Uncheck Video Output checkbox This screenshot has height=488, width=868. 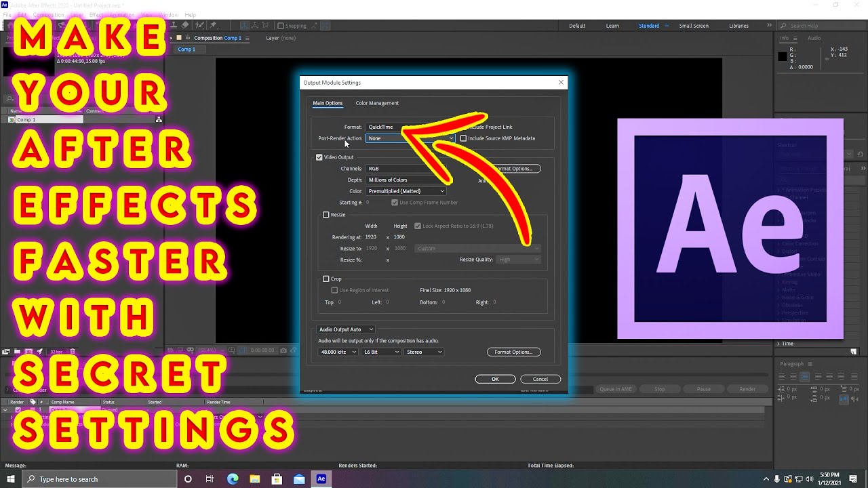tap(319, 157)
